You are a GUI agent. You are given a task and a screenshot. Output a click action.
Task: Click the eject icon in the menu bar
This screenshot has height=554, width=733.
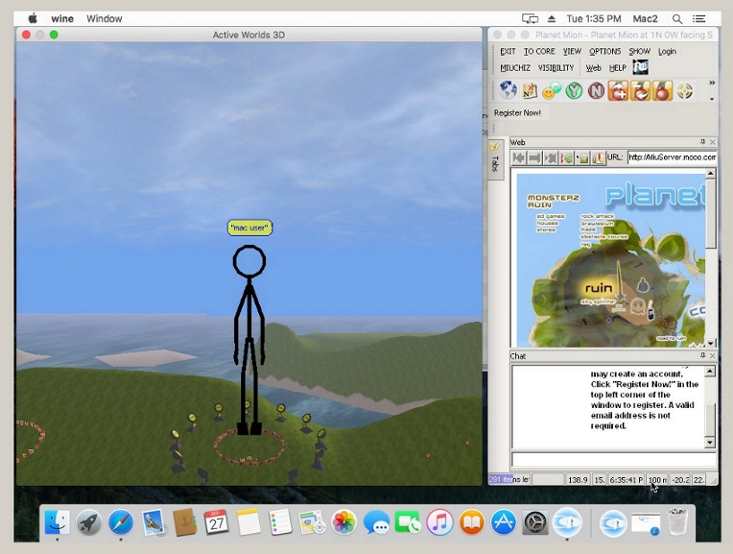click(x=552, y=19)
